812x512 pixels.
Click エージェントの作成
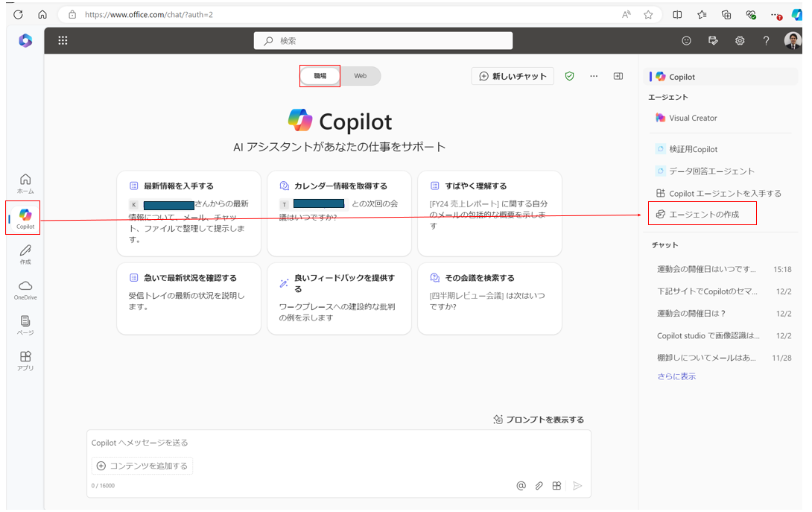pyautogui.click(x=697, y=214)
